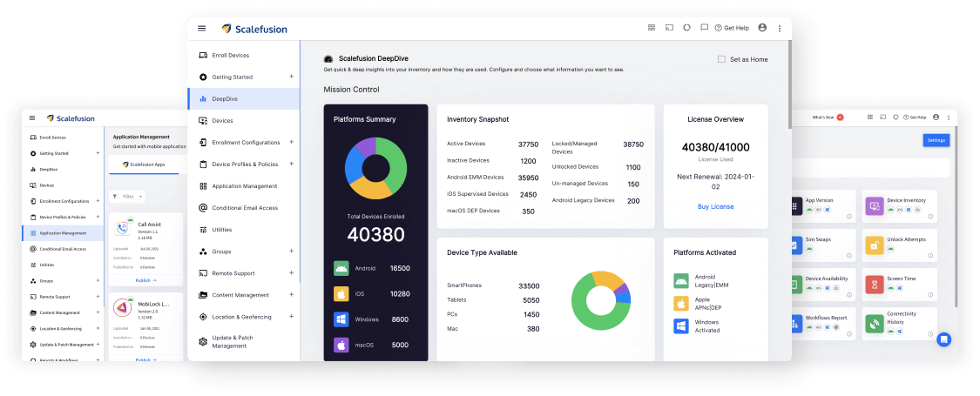This screenshot has width=980, height=396.
Task: Click the iOS apple icon in Platforms Summary
Action: point(341,293)
